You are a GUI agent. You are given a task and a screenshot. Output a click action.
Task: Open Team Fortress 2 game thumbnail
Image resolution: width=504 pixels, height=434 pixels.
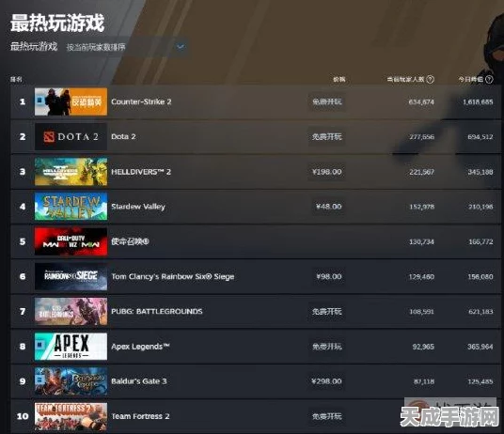click(x=71, y=416)
